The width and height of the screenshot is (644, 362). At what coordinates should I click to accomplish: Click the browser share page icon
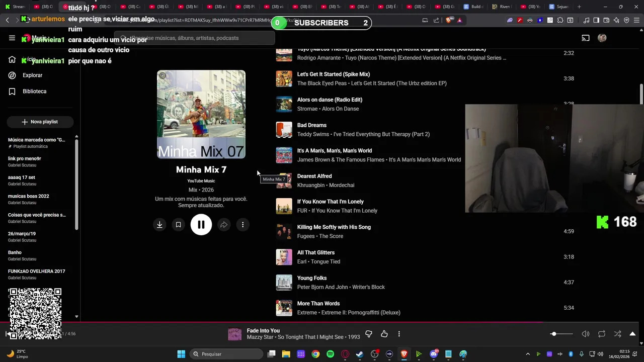(436, 20)
